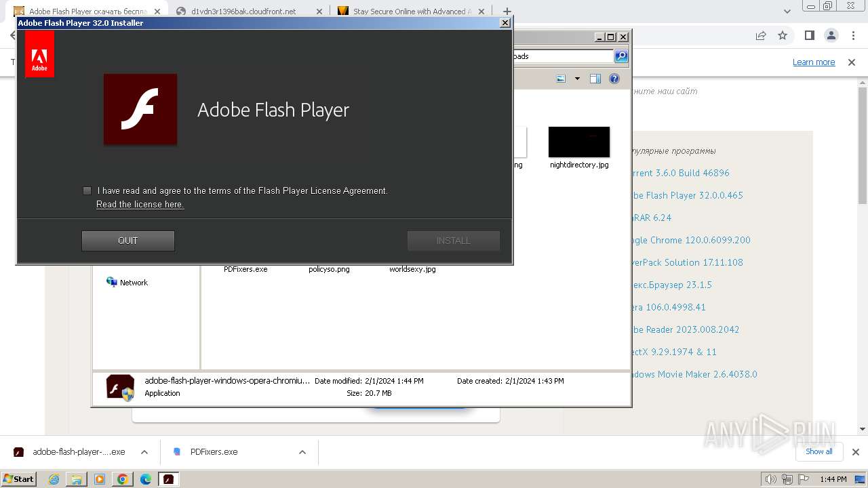Viewport: 868px width, 488px height.
Task: Click the 1:44 PM system clock
Action: tap(833, 479)
